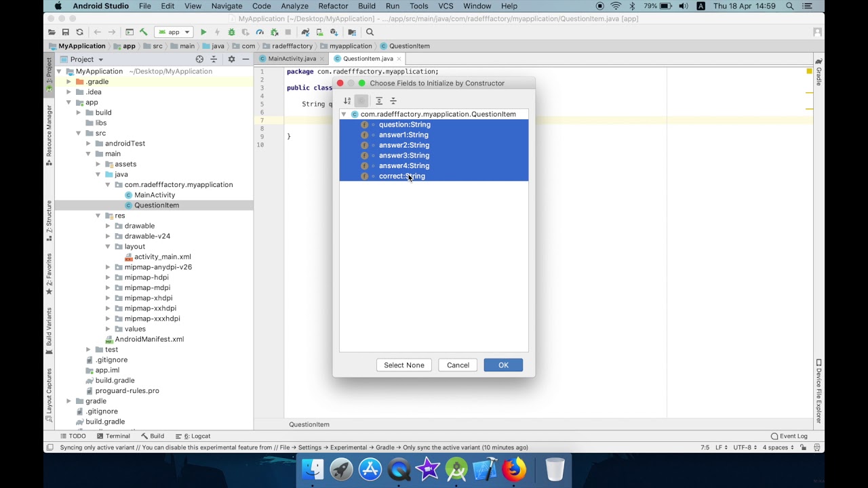Image resolution: width=868 pixels, height=488 pixels.
Task: Click the Scroll from Source target icon
Action: tap(199, 59)
